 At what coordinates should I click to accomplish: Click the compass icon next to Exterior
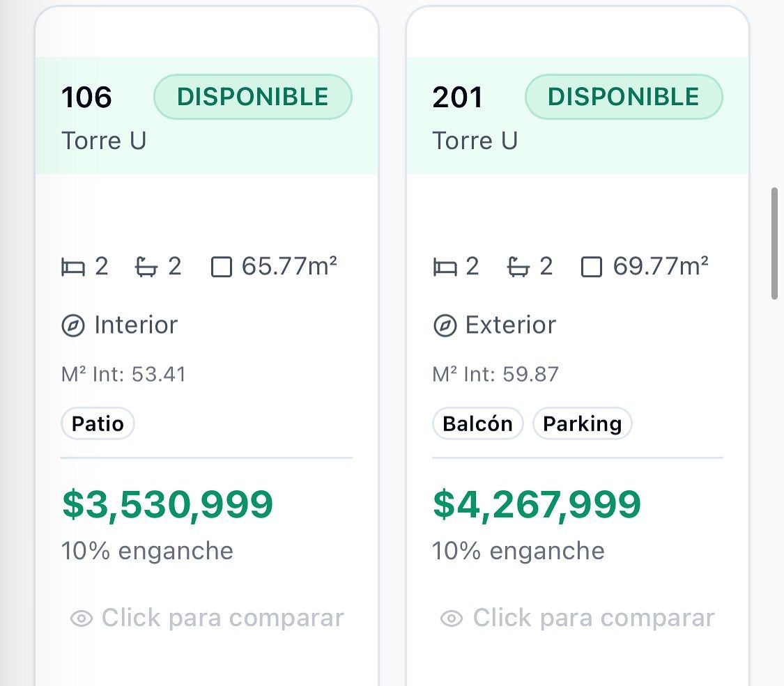tap(445, 326)
